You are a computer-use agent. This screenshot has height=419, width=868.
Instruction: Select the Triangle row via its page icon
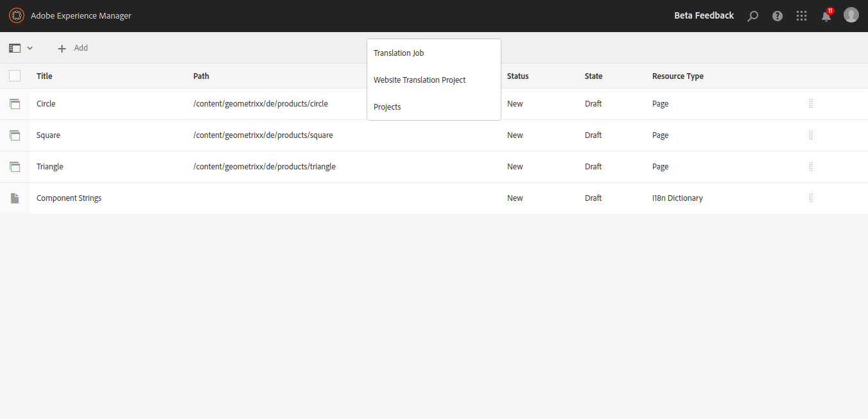pyautogui.click(x=15, y=167)
